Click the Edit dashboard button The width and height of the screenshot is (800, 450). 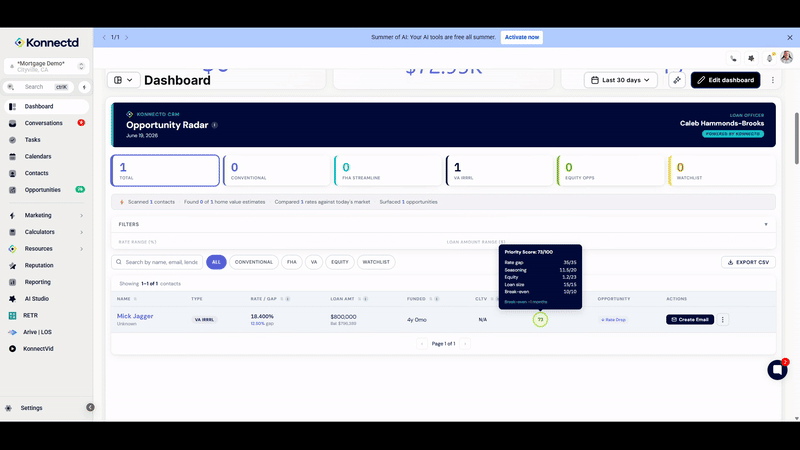click(x=726, y=80)
